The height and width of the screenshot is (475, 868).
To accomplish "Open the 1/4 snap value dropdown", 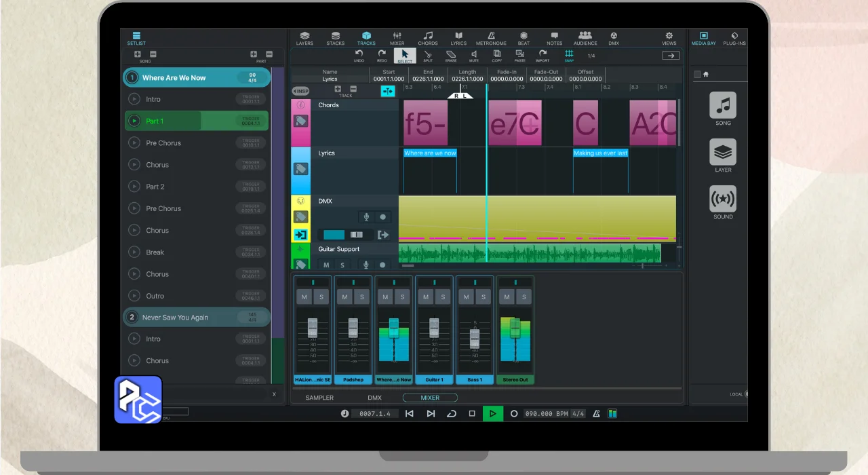I will [591, 56].
